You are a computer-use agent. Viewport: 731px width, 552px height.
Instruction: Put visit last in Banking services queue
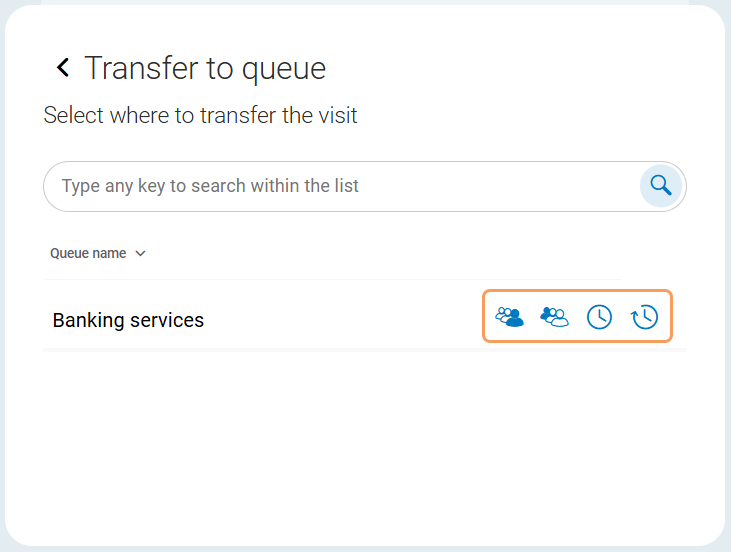(554, 317)
